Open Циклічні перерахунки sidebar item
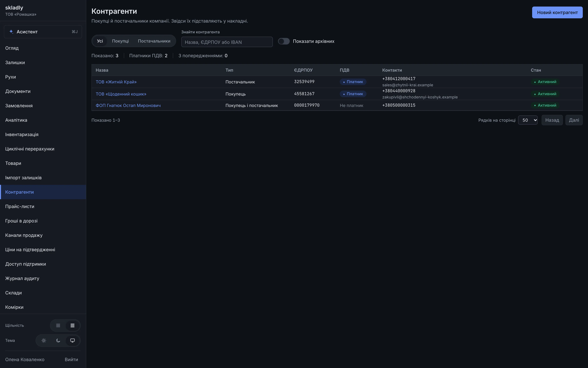Viewport: 588px width, 368px height. [x=43, y=149]
